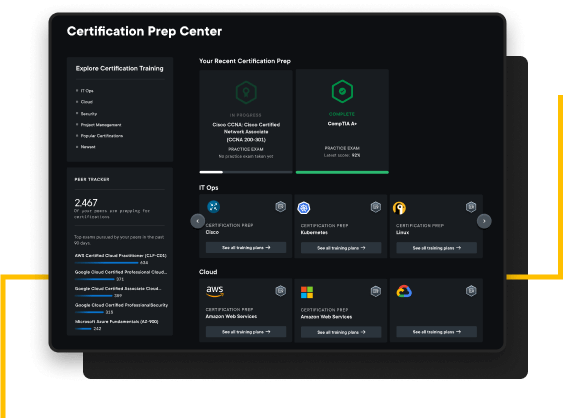Click the Cloud section heading above the AWS card
The width and height of the screenshot is (563, 418).
point(208,272)
